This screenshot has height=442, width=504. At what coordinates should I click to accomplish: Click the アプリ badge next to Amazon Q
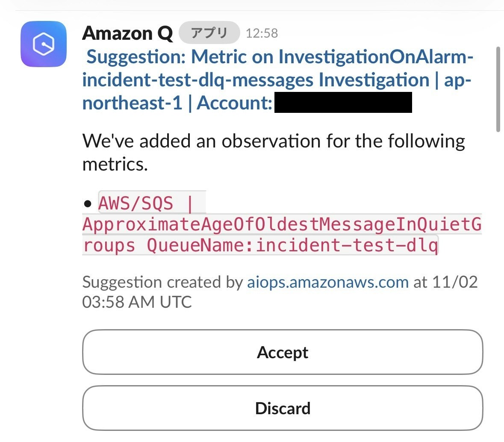pyautogui.click(x=209, y=33)
